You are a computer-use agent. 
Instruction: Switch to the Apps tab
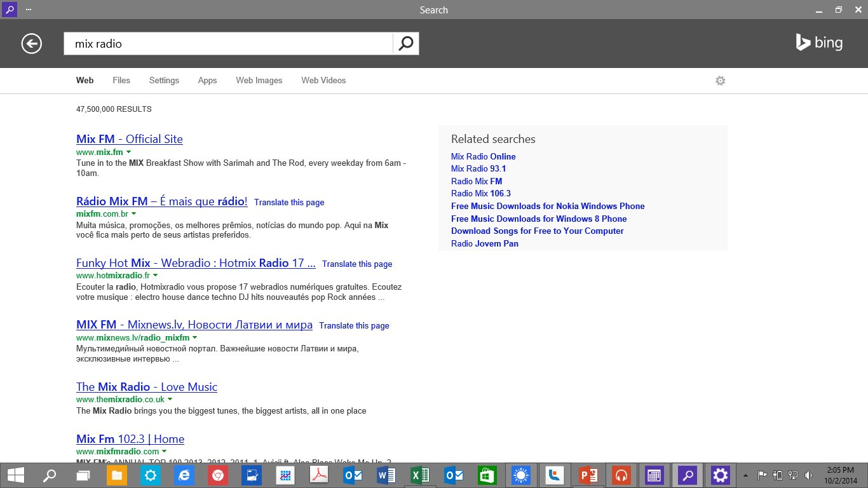pos(207,81)
